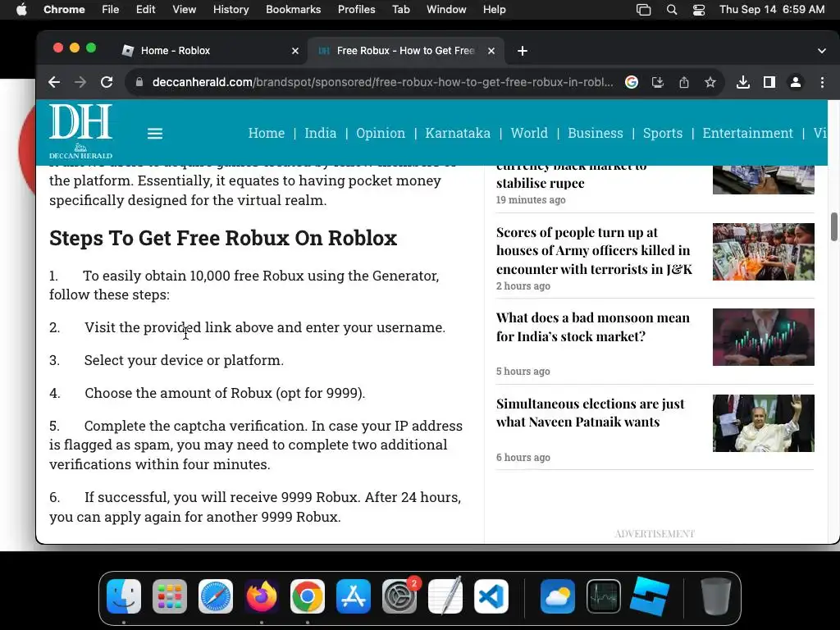Open System Settings from the dock
The image size is (840, 630).
point(399,596)
